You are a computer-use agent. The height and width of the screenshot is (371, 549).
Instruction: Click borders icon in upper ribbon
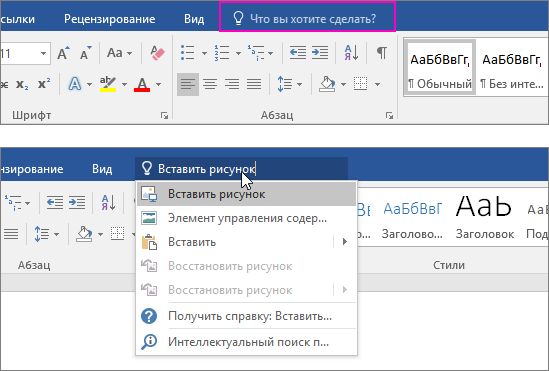pos(361,84)
